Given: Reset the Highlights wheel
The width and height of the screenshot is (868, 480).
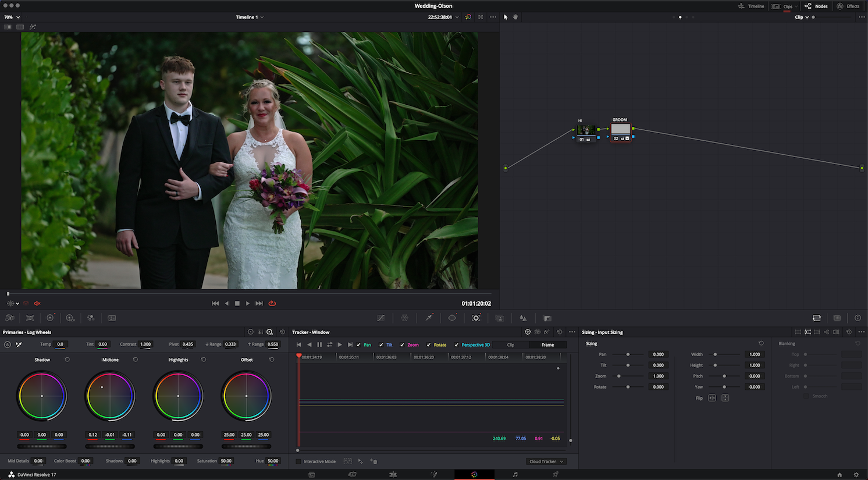Looking at the screenshot, I should pos(203,360).
